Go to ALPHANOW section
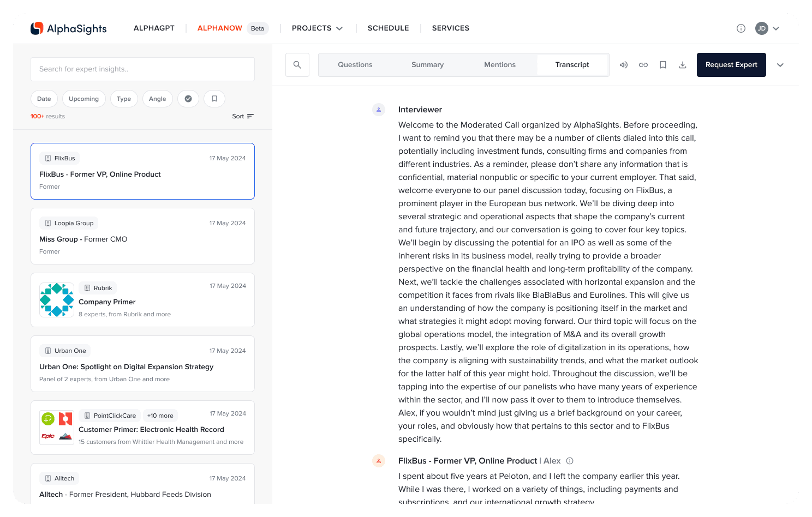This screenshot has width=812, height=517. [220, 28]
